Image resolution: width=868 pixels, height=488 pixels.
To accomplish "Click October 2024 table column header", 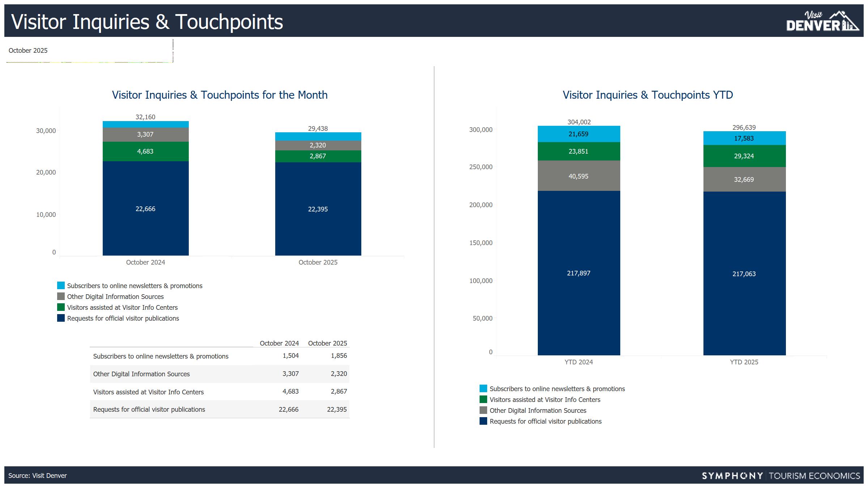I will [279, 343].
